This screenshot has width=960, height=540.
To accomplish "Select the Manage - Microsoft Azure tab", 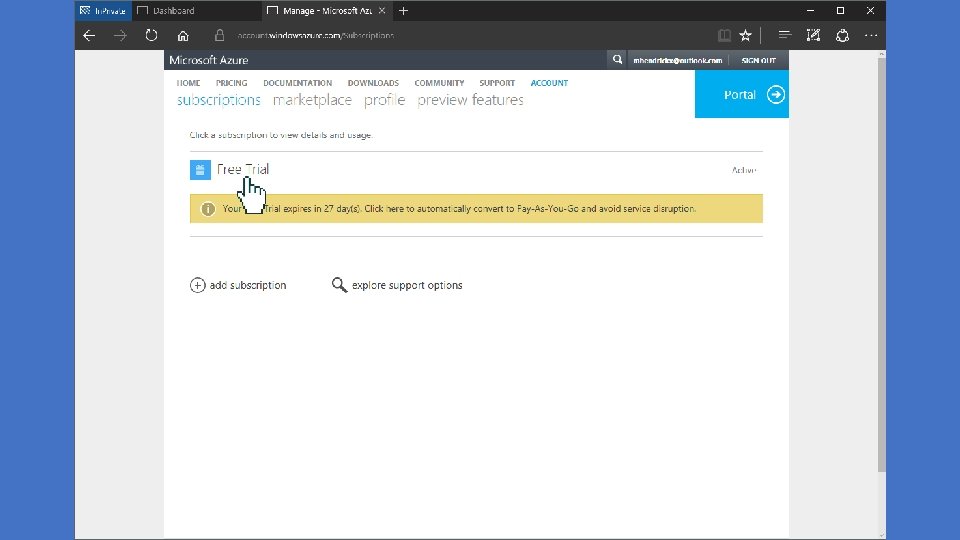I will tap(326, 10).
